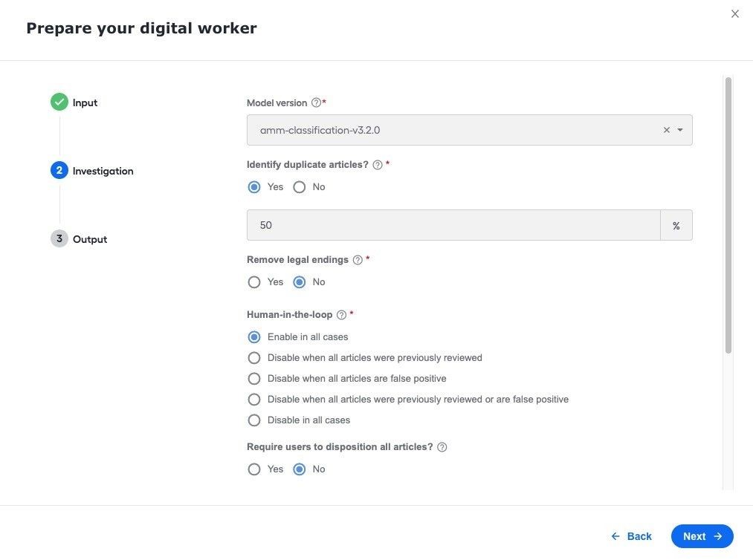Open help for Identify duplicate articles
Image resolution: width=753 pixels, height=560 pixels.
point(378,165)
